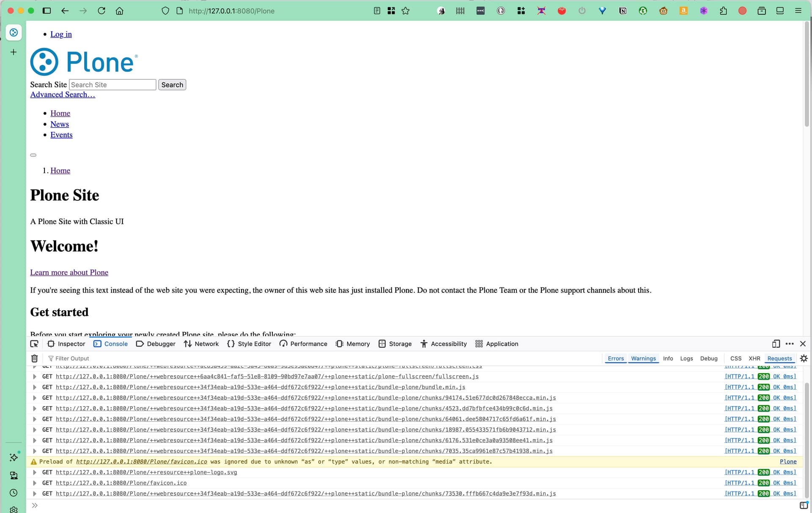Screen dimensions: 812x513
Task: Toggle responsive design mode icon
Action: [776, 344]
